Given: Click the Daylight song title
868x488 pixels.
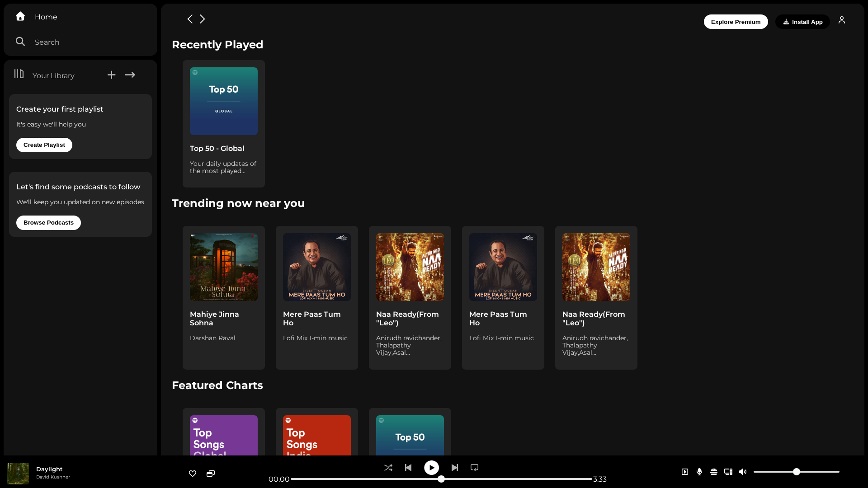Looking at the screenshot, I should click(x=49, y=469).
